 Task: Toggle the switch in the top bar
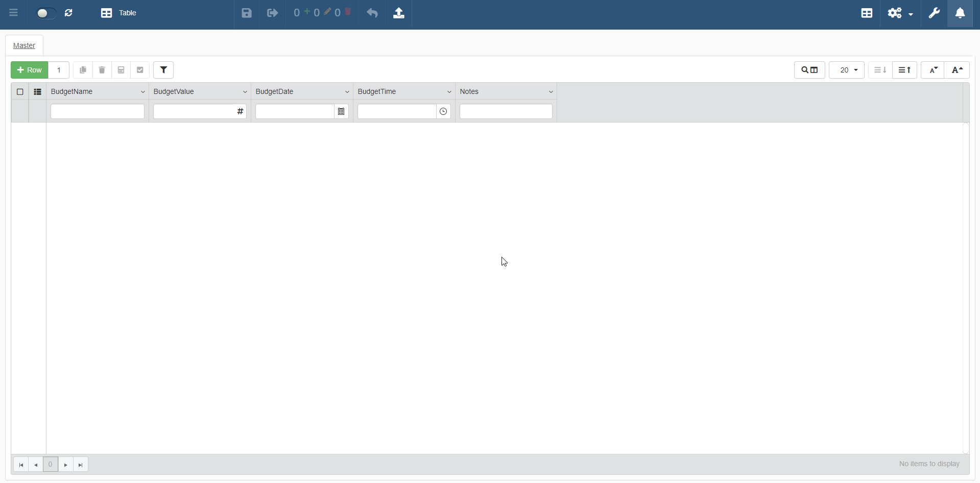pyautogui.click(x=45, y=13)
